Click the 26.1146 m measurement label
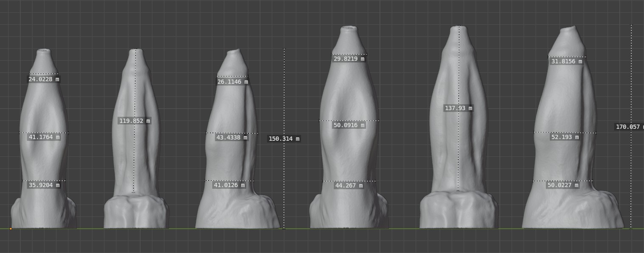The image size is (644, 253). [x=233, y=82]
